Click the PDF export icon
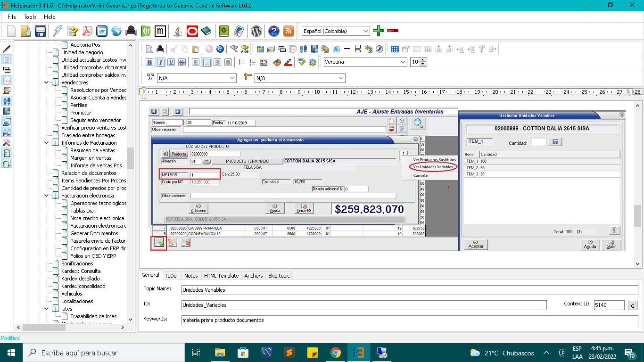The image size is (644, 362). click(87, 31)
